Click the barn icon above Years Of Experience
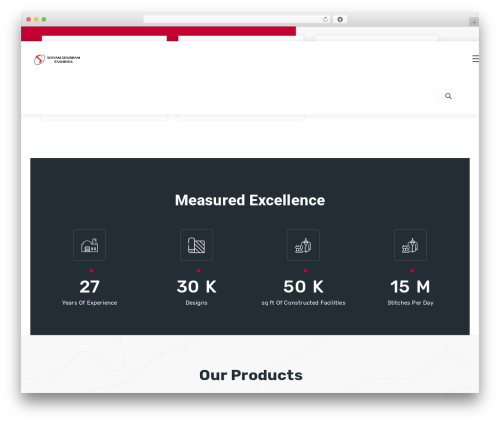Image resolution: width=500 pixels, height=423 pixels. point(89,245)
